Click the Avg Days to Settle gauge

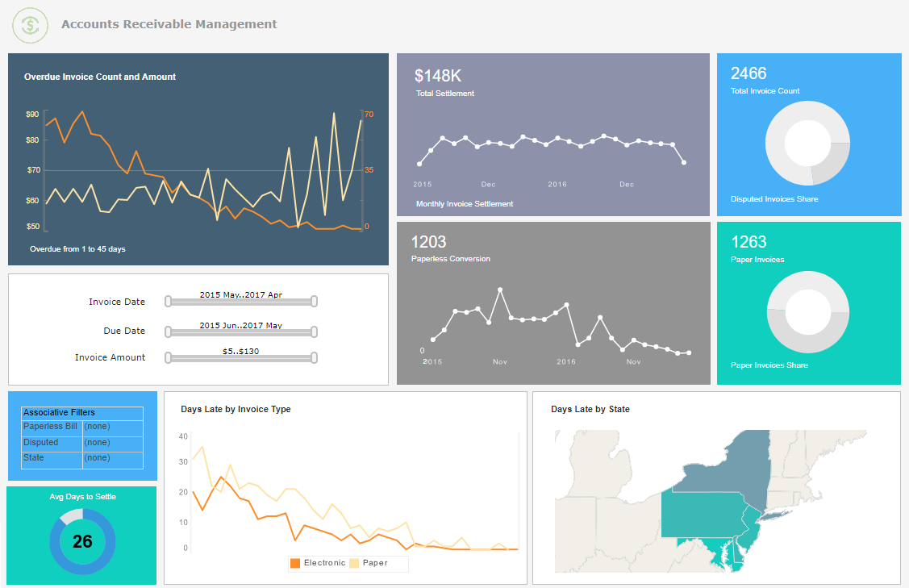(82, 541)
